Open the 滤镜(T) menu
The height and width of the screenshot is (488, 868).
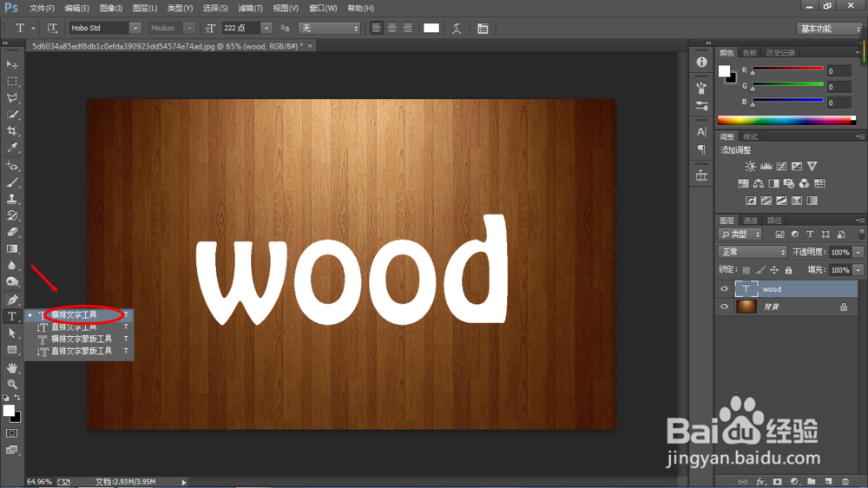click(250, 9)
